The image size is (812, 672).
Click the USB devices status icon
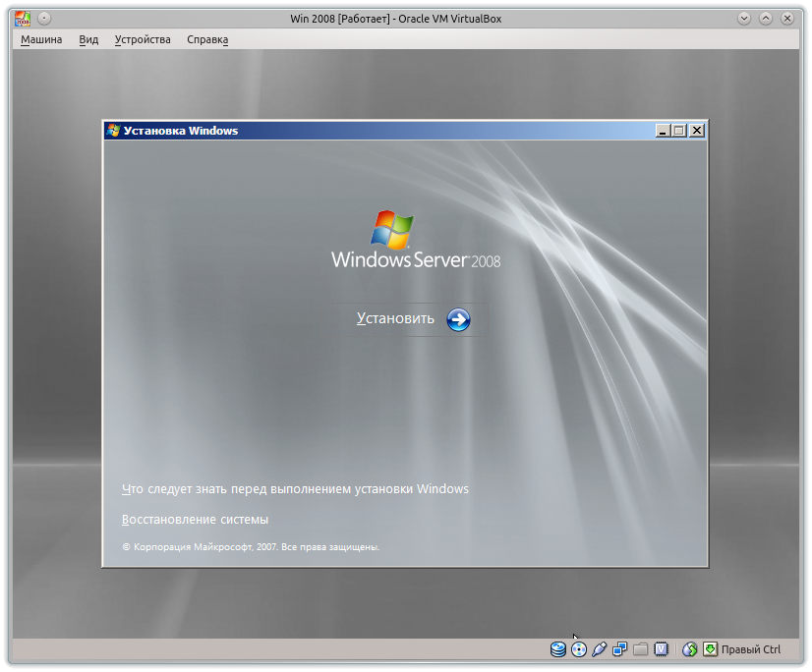click(x=598, y=648)
